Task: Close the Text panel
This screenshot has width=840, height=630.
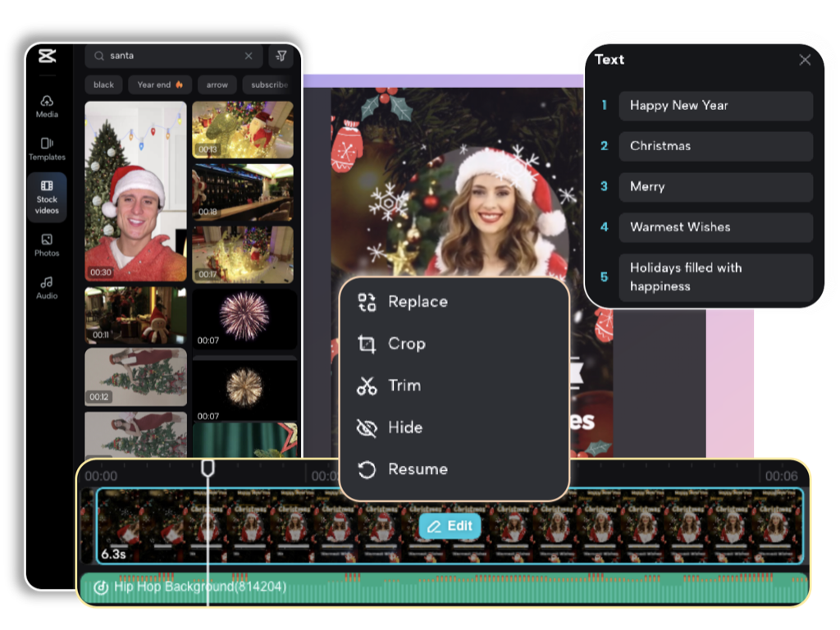Action: 805,60
